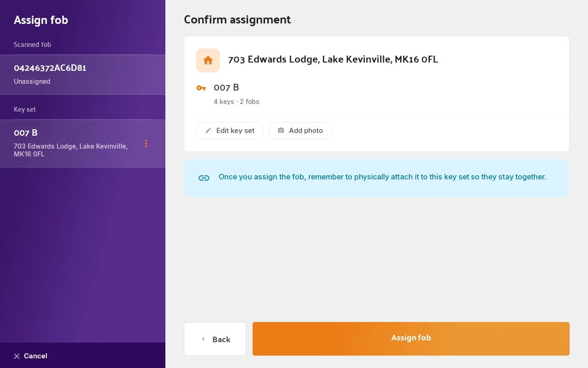The height and width of the screenshot is (368, 588).
Task: Go back with the Back button
Action: pos(215,339)
